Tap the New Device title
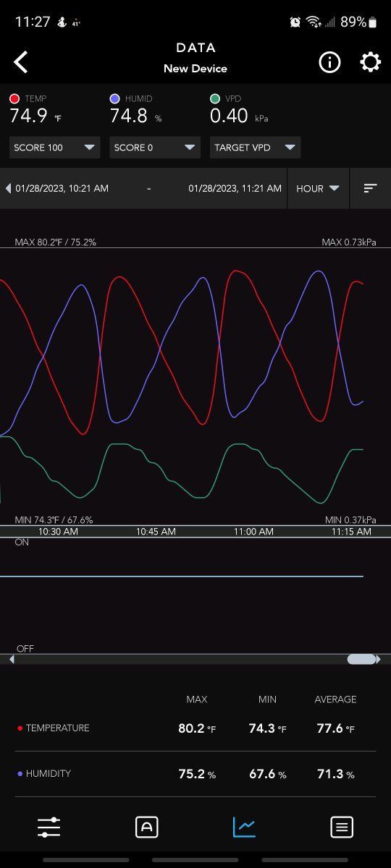 [x=195, y=69]
